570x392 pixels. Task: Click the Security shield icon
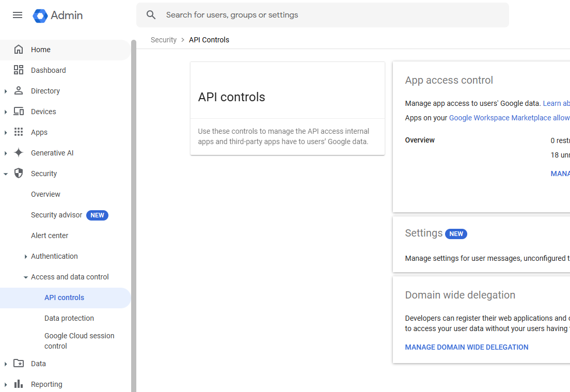[19, 174]
